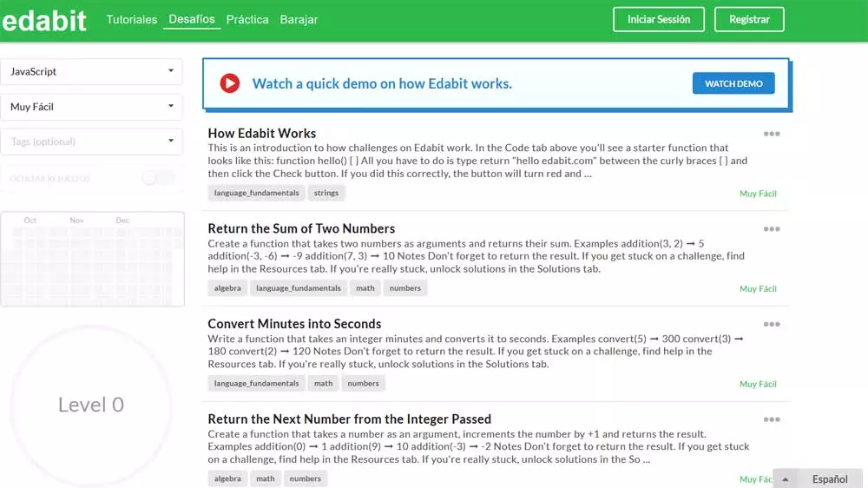Go to the Tutoriales tab
Screen dimensions: 868x488
point(132,19)
